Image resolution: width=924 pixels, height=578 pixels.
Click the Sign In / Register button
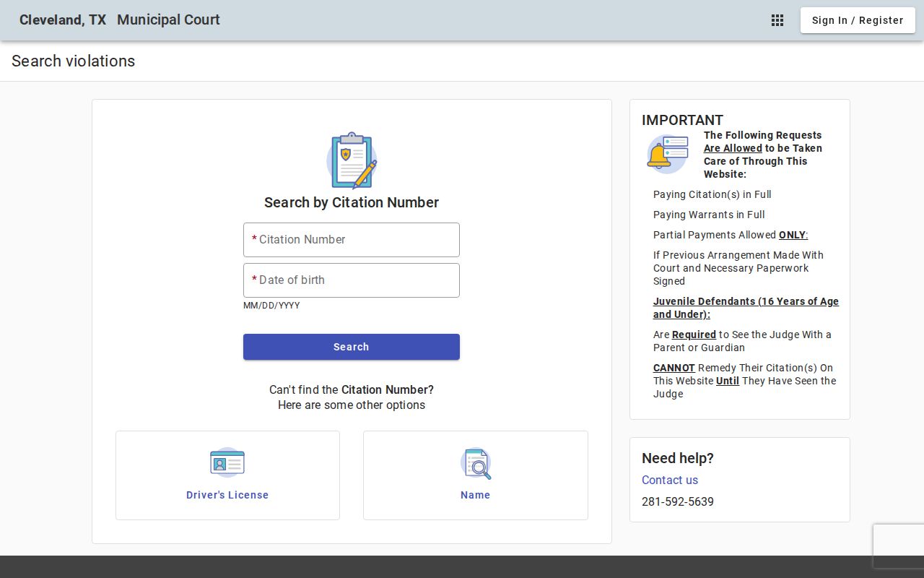(x=858, y=20)
